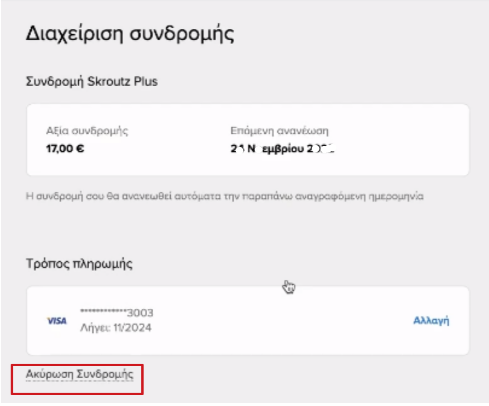The width and height of the screenshot is (489, 406).
Task: Click the Αξία συνδρομής label
Action: [87, 131]
